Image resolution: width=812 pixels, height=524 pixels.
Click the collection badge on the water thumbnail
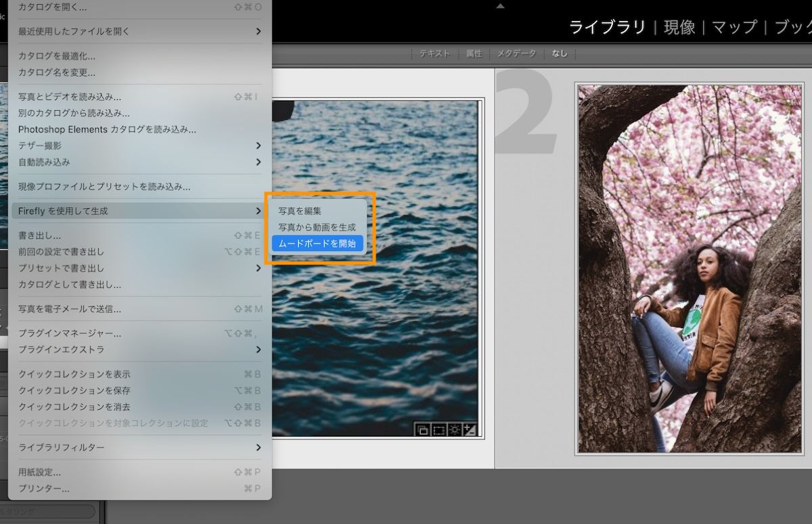pos(424,431)
